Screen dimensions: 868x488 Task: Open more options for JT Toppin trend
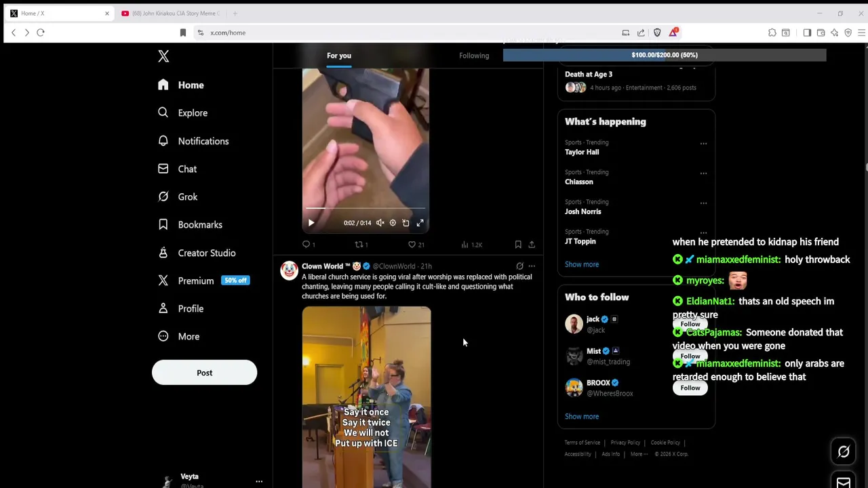(x=703, y=233)
